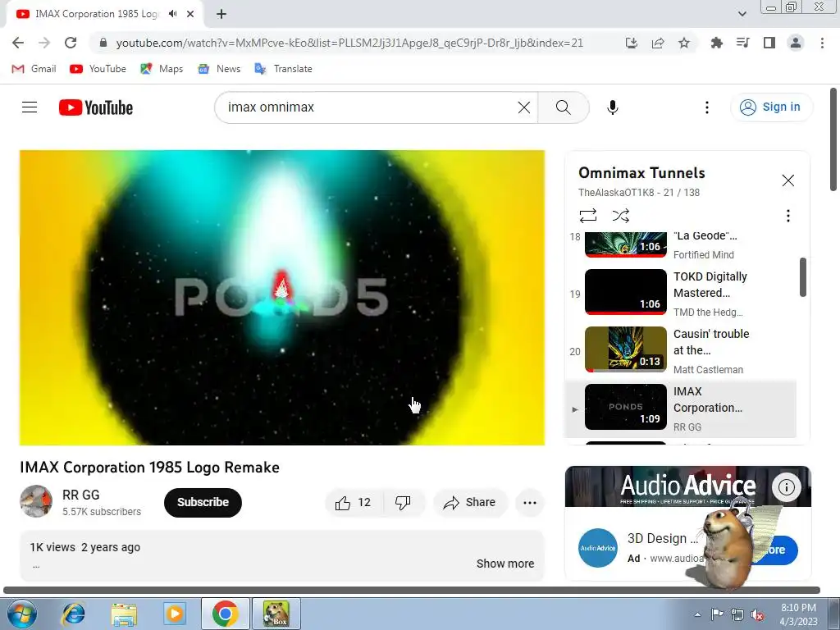Image resolution: width=840 pixels, height=630 pixels.
Task: Show hidden tray icons arrow
Action: [x=697, y=614]
